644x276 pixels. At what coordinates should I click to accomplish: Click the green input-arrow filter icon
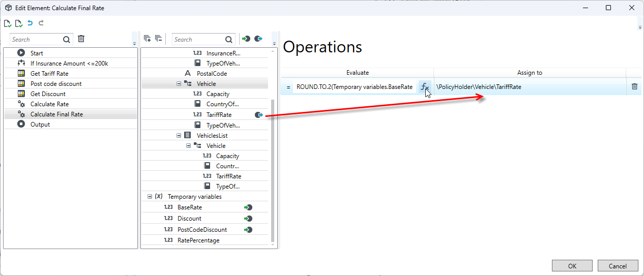click(246, 39)
